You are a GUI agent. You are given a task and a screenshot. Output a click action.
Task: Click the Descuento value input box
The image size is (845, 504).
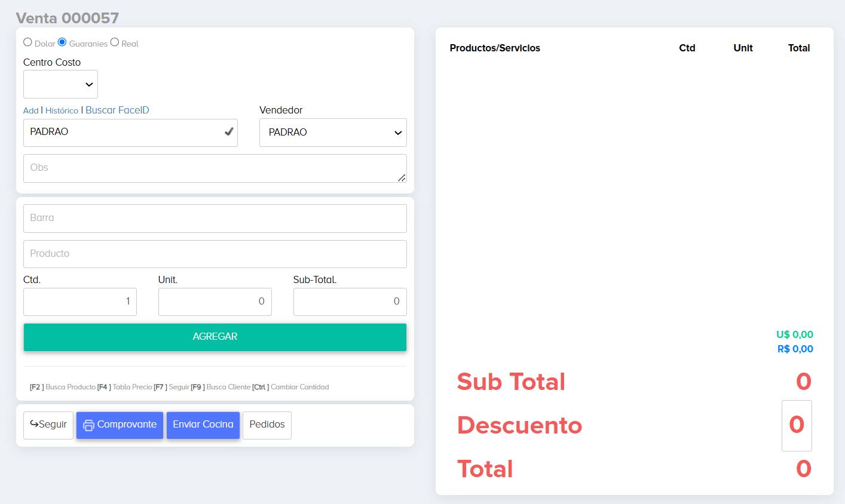pyautogui.click(x=797, y=425)
